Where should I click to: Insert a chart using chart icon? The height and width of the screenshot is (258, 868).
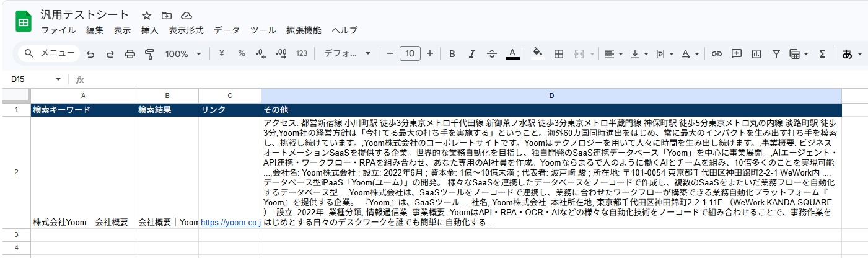point(756,54)
